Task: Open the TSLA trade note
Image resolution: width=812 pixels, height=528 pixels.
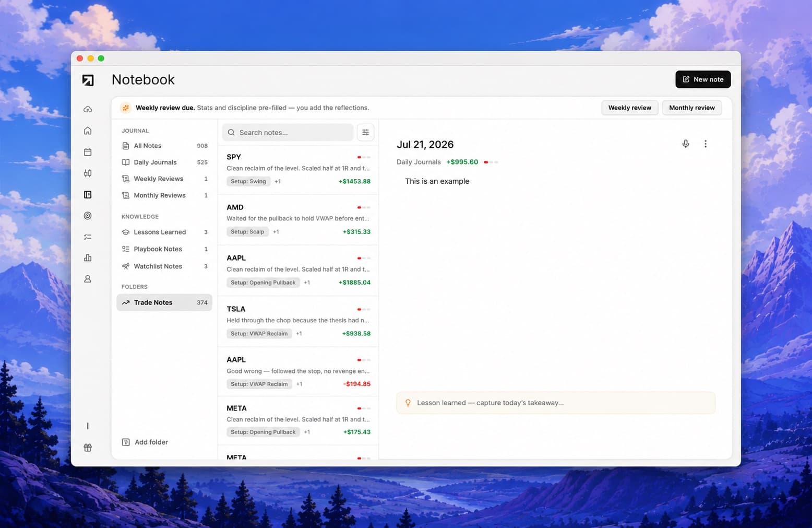Action: pyautogui.click(x=298, y=321)
